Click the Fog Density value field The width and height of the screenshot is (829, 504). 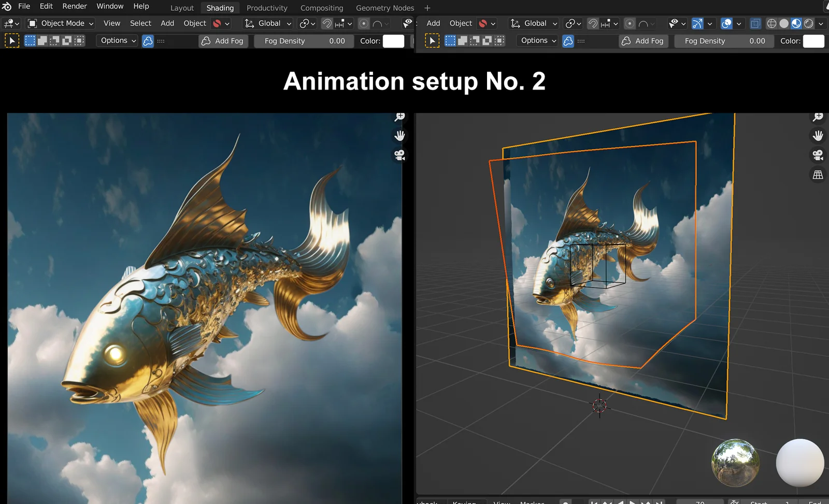(304, 41)
